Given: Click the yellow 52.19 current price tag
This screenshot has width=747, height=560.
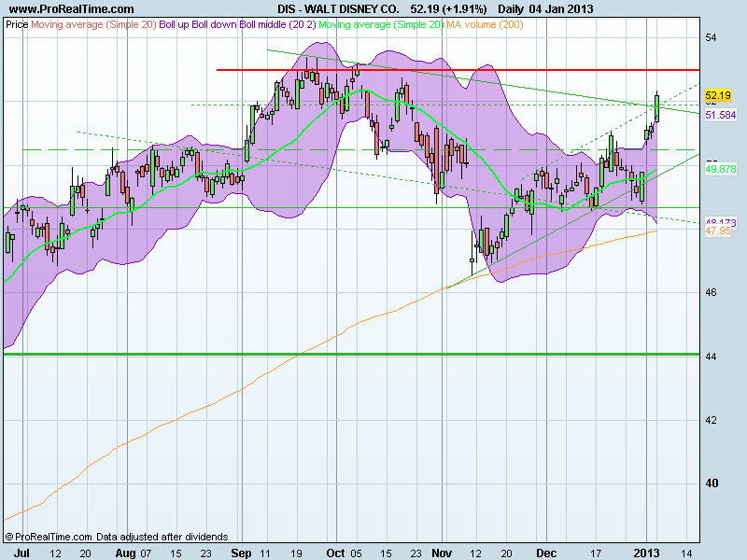Looking at the screenshot, I should tap(718, 95).
